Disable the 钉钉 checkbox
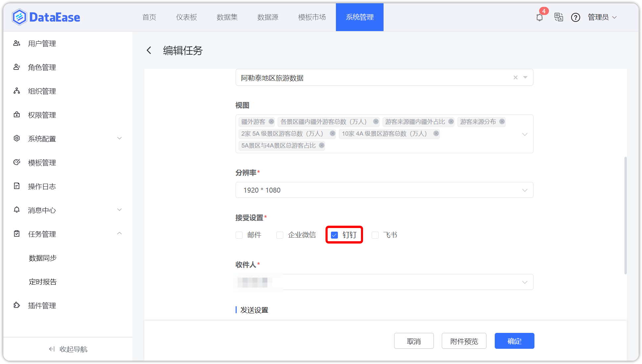 [334, 235]
